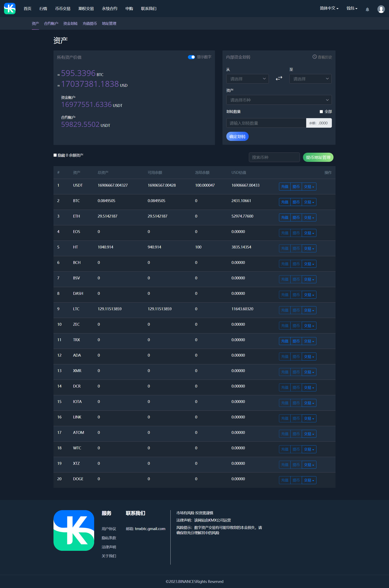Open the 钱包 wallet menu
This screenshot has height=588, width=389.
pos(352,8)
